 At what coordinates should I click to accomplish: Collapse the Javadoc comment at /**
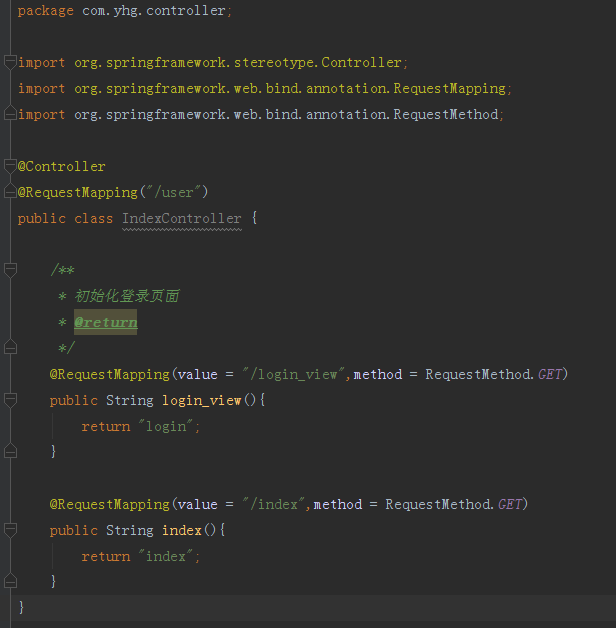[10, 270]
